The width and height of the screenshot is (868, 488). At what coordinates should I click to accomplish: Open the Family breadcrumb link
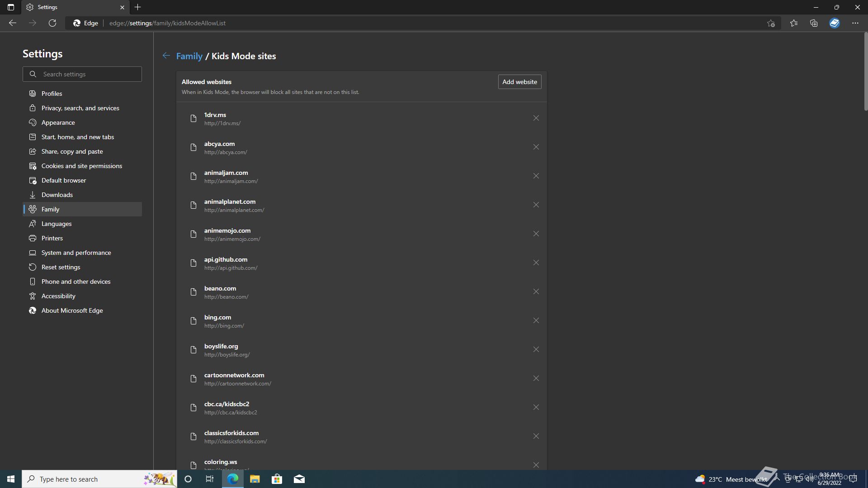pos(189,56)
